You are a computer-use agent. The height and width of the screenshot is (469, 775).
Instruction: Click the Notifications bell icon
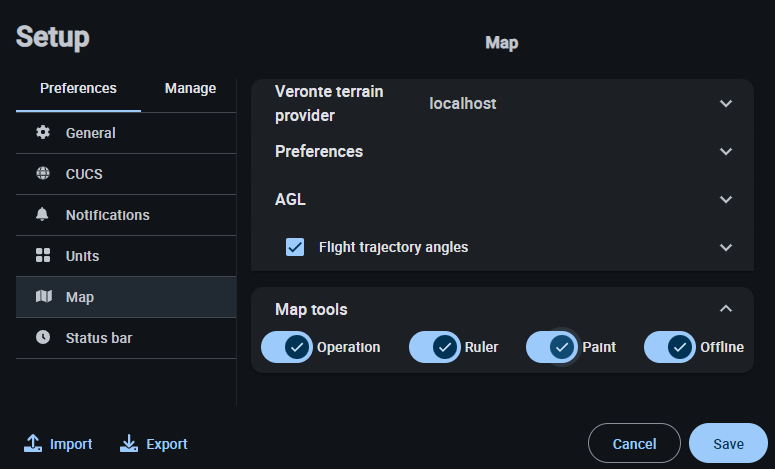pos(43,215)
